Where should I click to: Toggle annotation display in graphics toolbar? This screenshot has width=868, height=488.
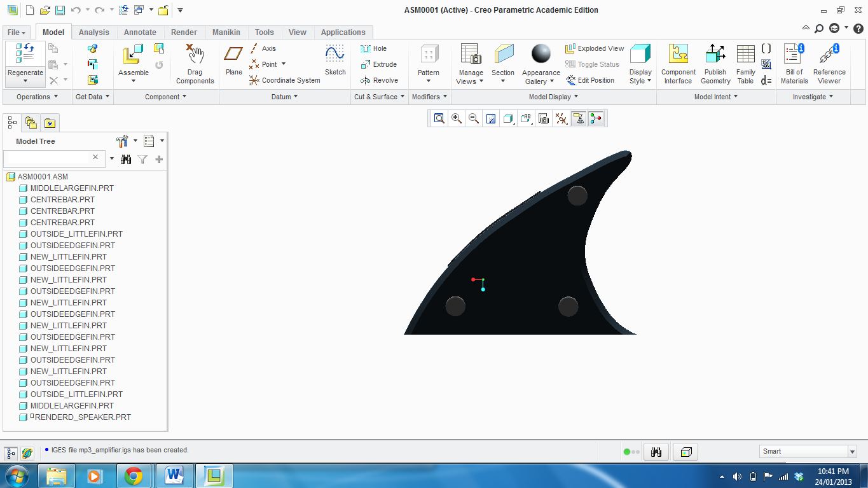pos(579,118)
